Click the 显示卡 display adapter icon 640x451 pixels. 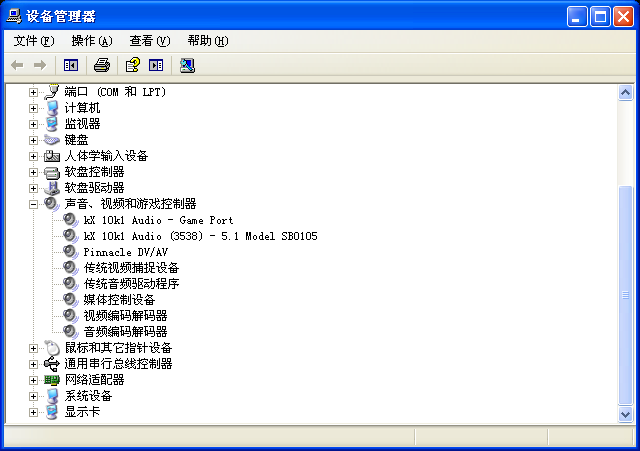click(52, 412)
